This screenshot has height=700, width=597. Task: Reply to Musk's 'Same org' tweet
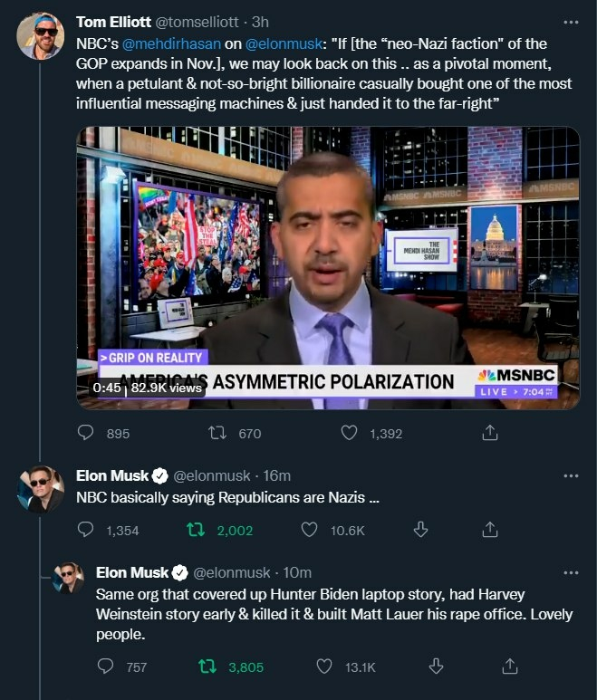pos(107,666)
